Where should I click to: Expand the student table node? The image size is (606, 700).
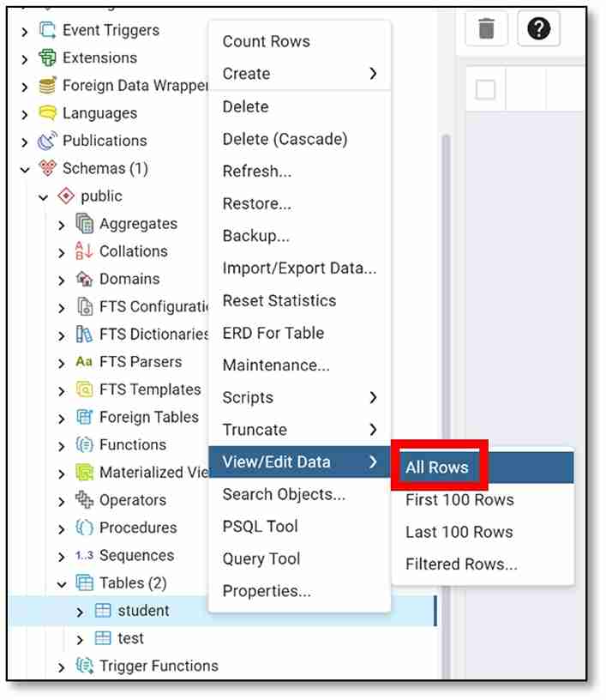tap(80, 612)
